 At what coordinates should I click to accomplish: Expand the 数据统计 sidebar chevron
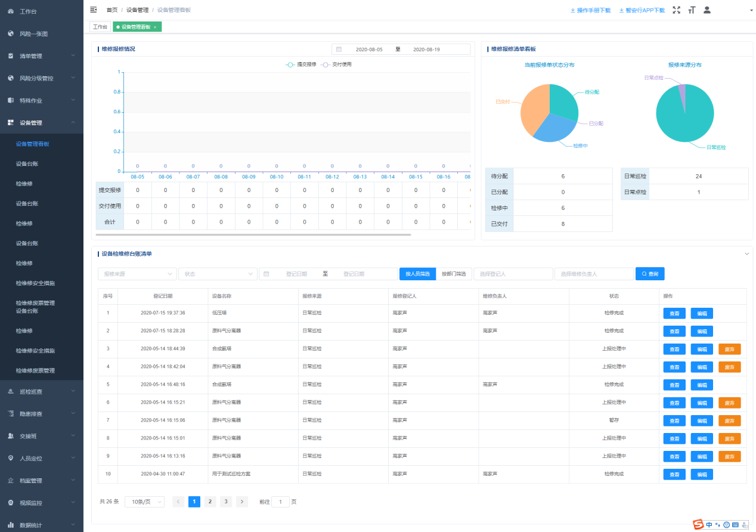click(x=73, y=525)
